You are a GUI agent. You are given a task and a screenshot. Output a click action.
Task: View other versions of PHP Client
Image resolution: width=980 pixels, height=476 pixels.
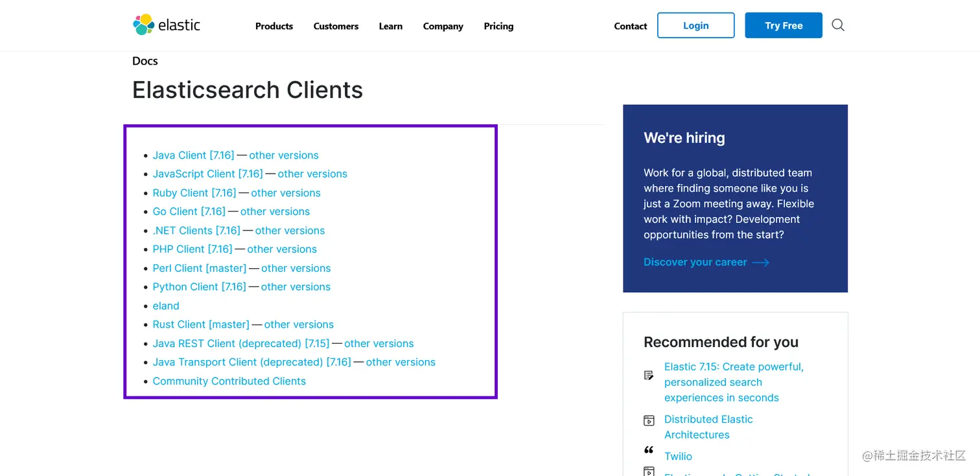click(x=282, y=249)
